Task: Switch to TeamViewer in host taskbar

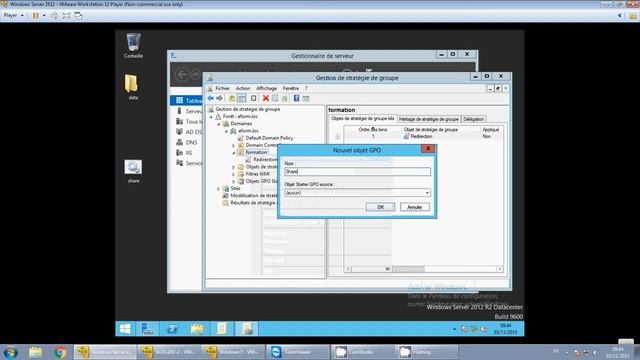Action: click(298, 352)
